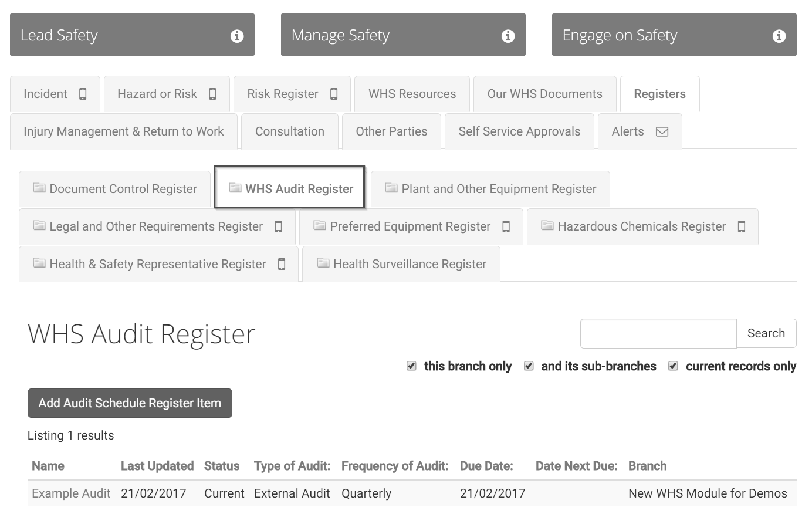Uncheck the 'this branch only' checkbox

(412, 366)
